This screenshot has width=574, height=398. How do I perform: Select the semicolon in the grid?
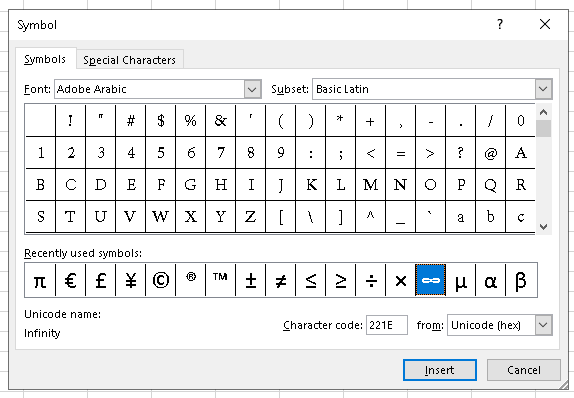pos(340,153)
